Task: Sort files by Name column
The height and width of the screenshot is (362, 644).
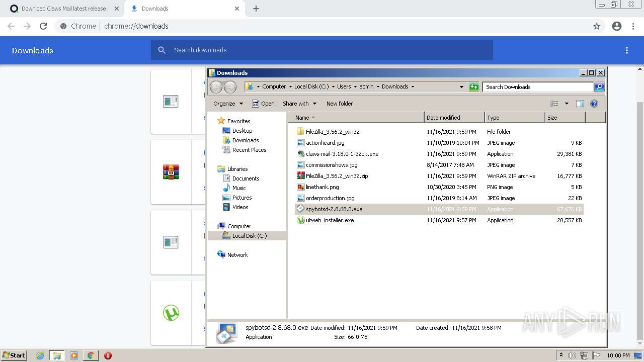Action: (x=356, y=118)
